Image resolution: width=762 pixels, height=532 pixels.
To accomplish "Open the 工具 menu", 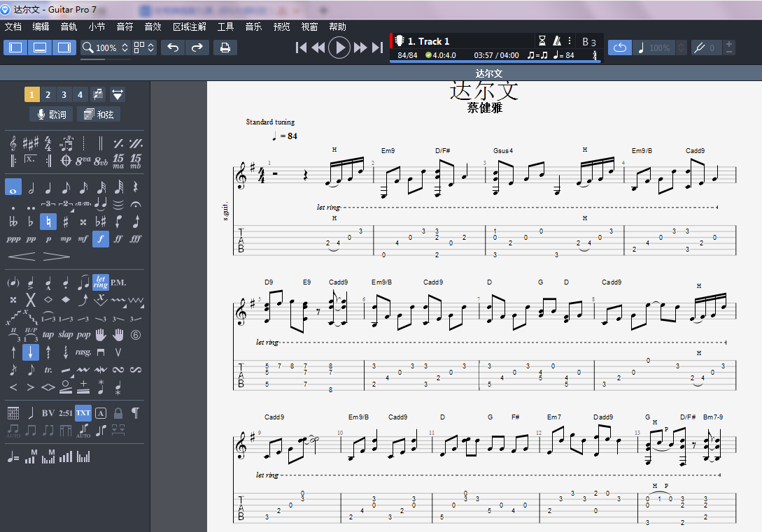I will pos(225,27).
